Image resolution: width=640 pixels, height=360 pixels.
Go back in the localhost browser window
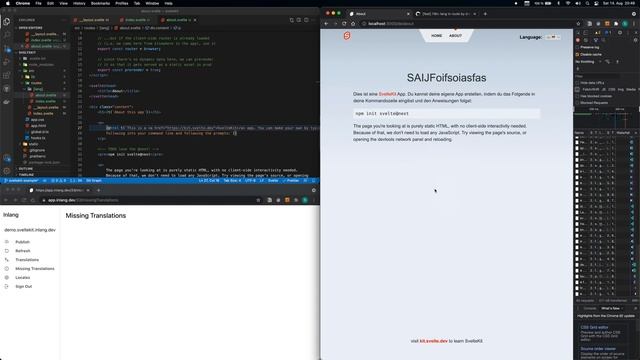click(326, 24)
